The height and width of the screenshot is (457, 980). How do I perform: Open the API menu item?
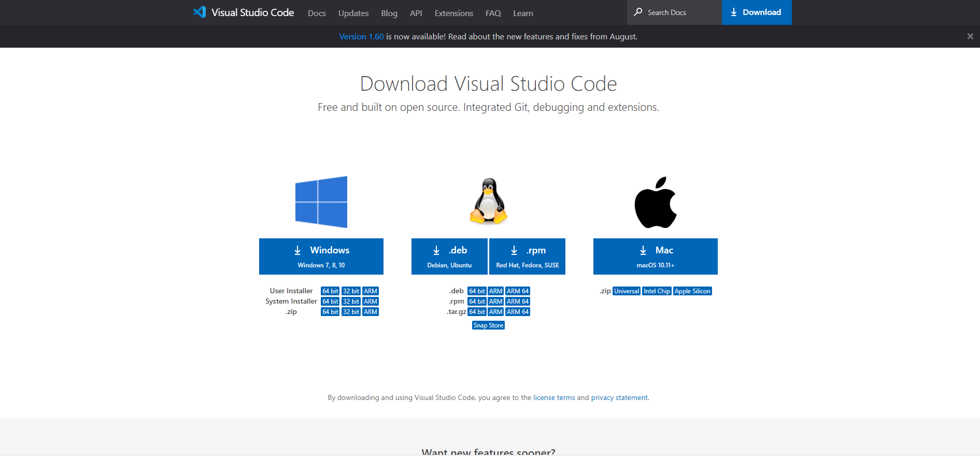pos(416,13)
